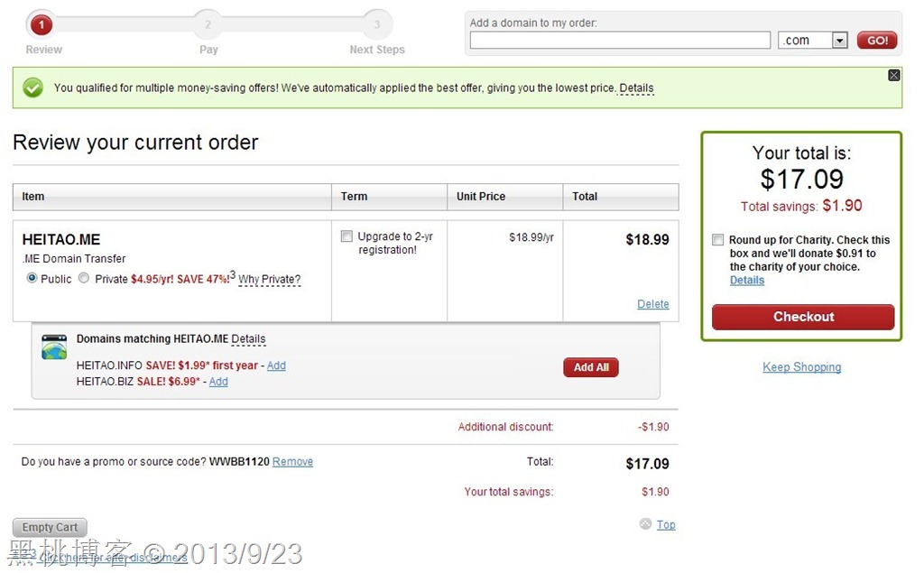Open the .com domain extension dropdown
The height and width of the screenshot is (573, 924).
pyautogui.click(x=839, y=41)
